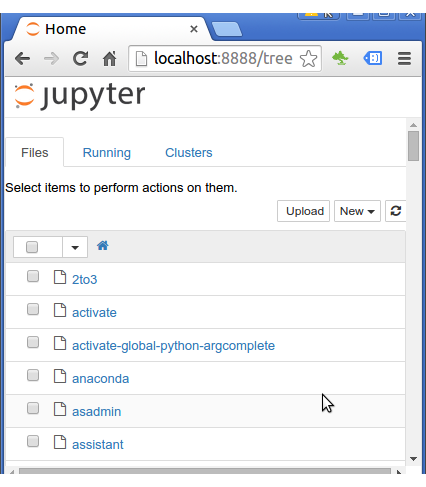The width and height of the screenshot is (426, 487).
Task: Check the box for asadmin
Action: click(x=33, y=408)
